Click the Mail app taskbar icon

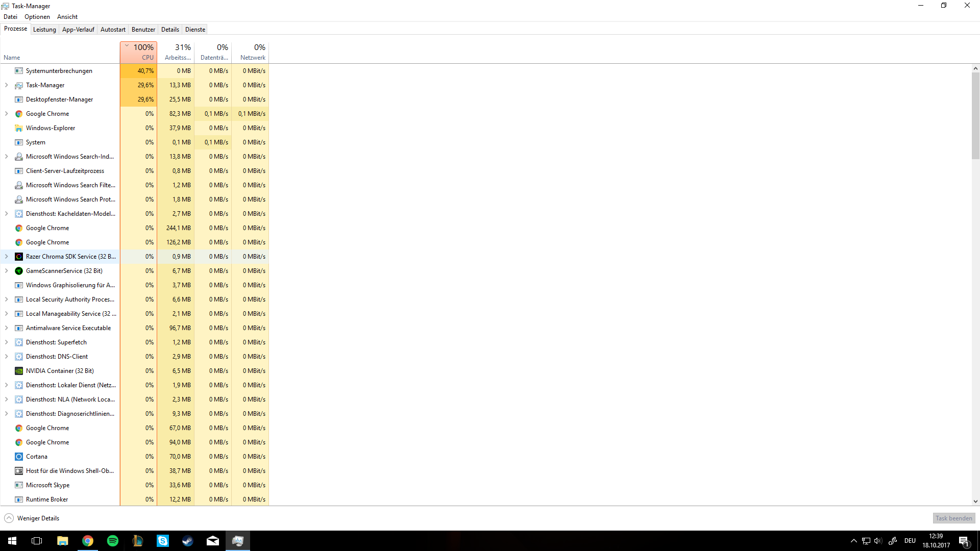pyautogui.click(x=213, y=541)
